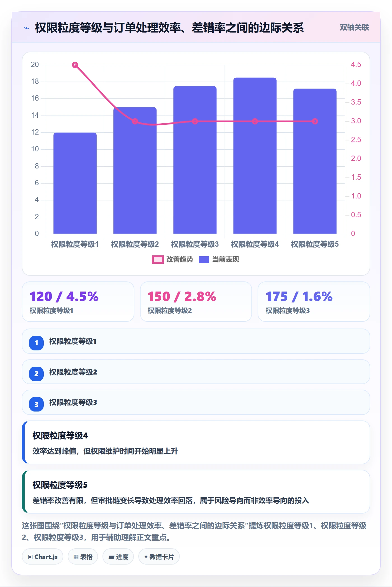Viewport: 392px width, 587px height.
Task: Click the bar for 权限粒度等级4
Action: pos(255,156)
